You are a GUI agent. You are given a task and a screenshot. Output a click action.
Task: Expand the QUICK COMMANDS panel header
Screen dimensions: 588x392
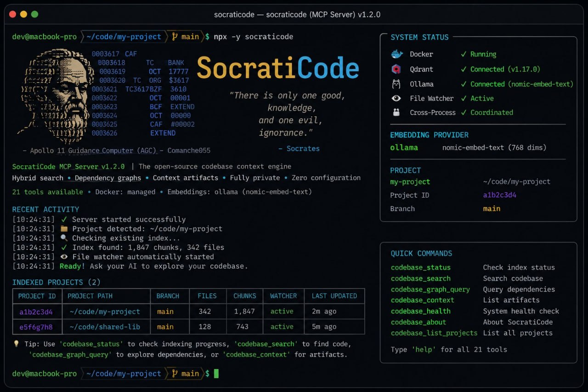(x=421, y=253)
